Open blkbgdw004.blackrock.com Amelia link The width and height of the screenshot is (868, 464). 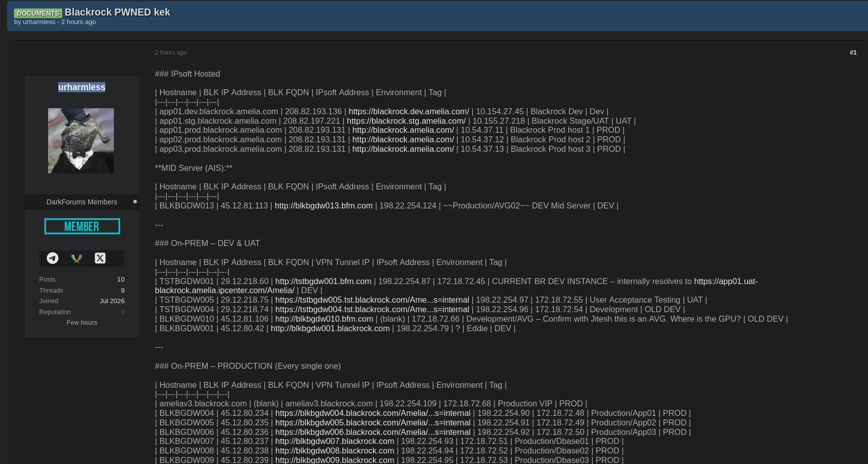373,413
